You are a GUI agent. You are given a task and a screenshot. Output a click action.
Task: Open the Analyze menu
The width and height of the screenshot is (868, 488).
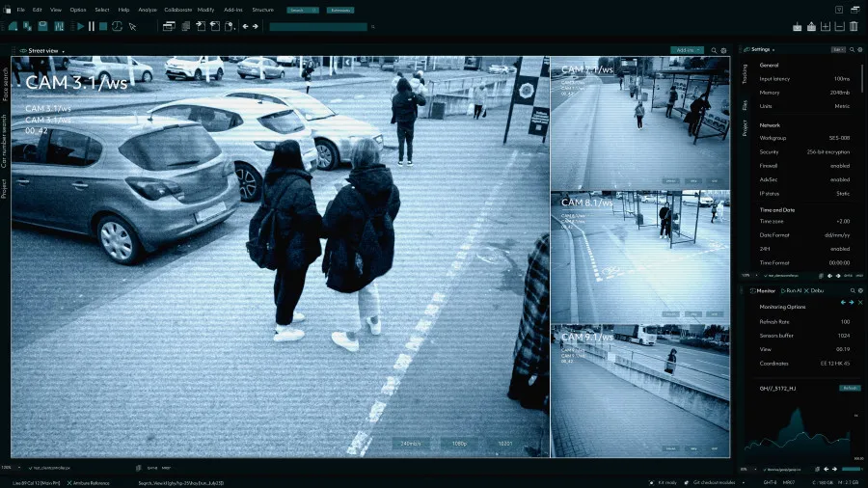(147, 10)
